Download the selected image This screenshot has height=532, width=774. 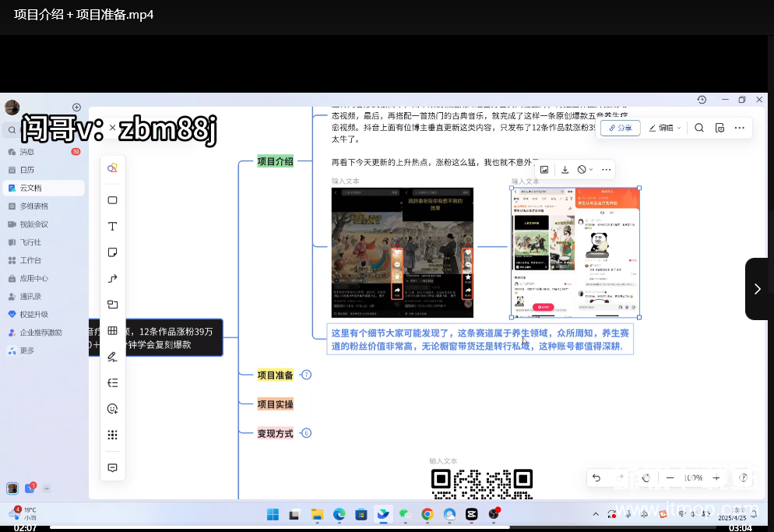[x=565, y=170]
